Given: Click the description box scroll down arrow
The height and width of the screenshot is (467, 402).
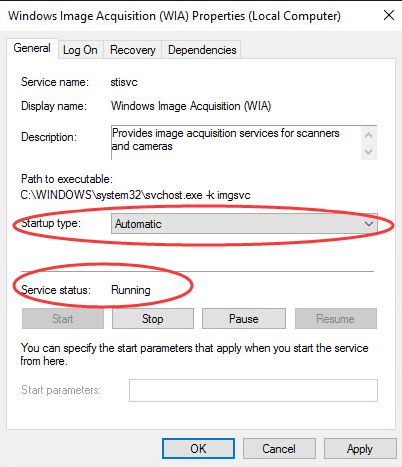Looking at the screenshot, I should [x=369, y=152].
